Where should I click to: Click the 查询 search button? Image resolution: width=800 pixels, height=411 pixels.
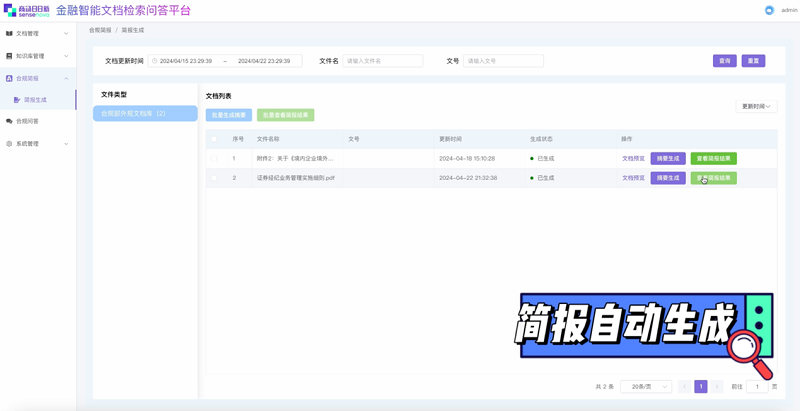click(x=725, y=61)
